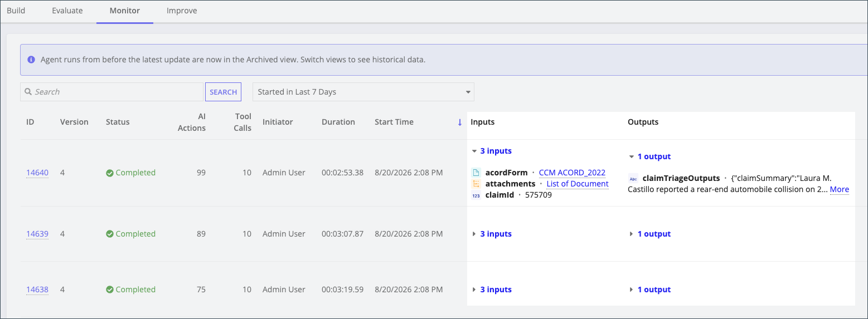Click the green Completed check icon for run 14639
868x319 pixels.
110,234
